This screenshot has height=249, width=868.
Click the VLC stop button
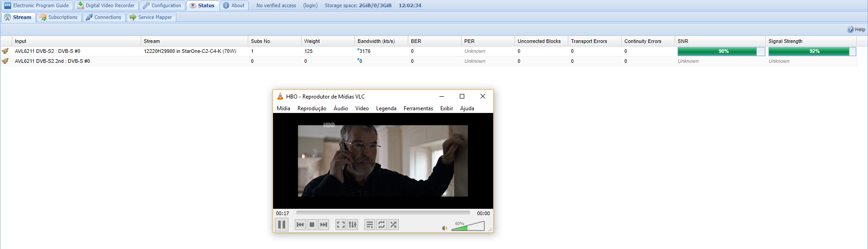tap(312, 225)
